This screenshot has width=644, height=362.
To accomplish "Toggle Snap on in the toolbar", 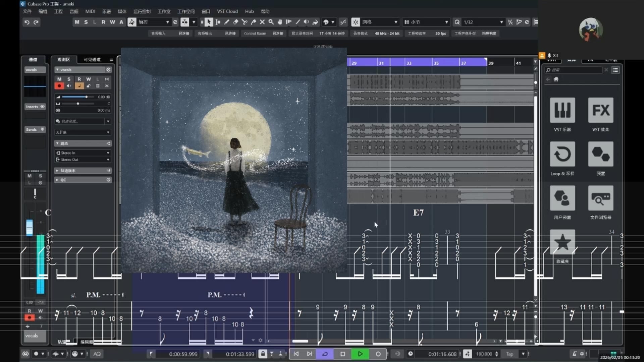I will [356, 22].
